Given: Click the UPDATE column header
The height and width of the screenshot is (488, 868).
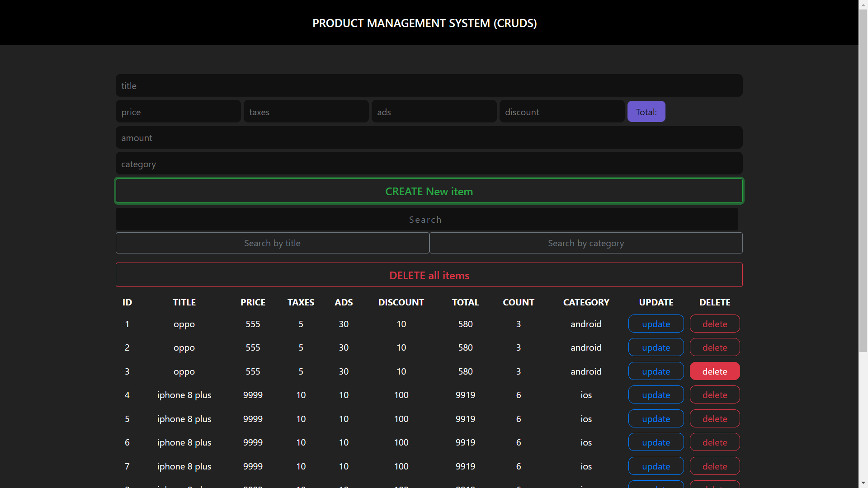Looking at the screenshot, I should pyautogui.click(x=656, y=302).
